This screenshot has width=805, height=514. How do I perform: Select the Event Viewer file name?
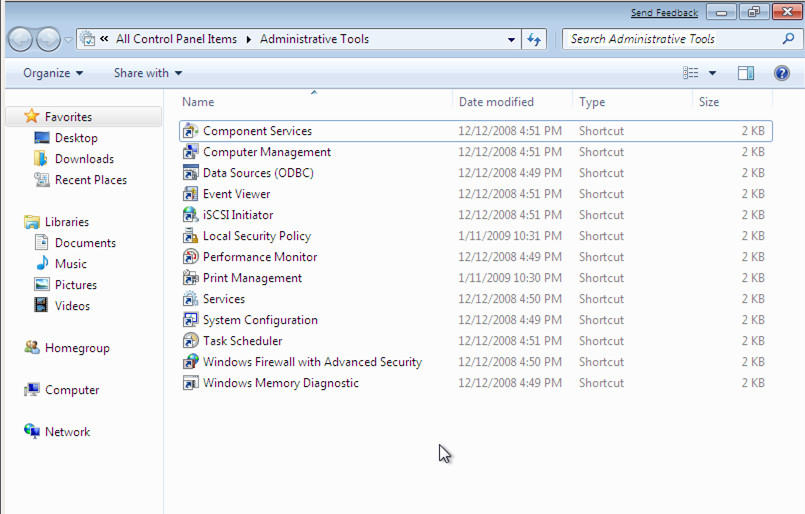pyautogui.click(x=236, y=194)
